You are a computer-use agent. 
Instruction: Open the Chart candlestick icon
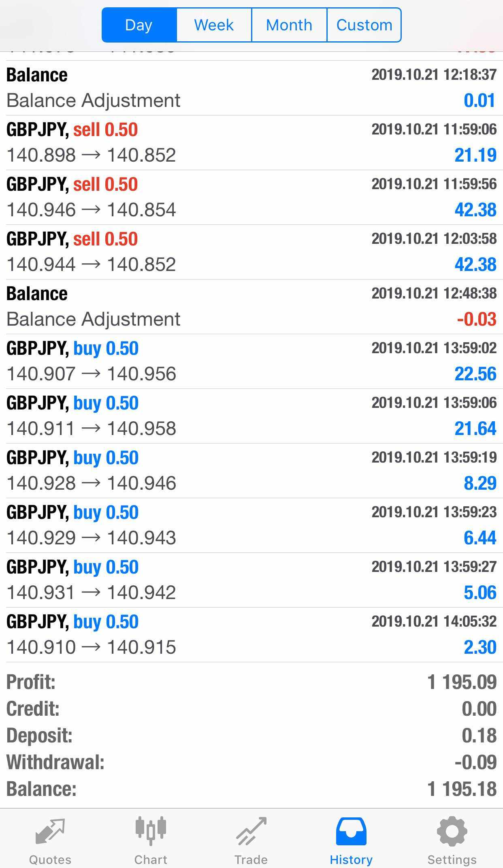(x=151, y=831)
